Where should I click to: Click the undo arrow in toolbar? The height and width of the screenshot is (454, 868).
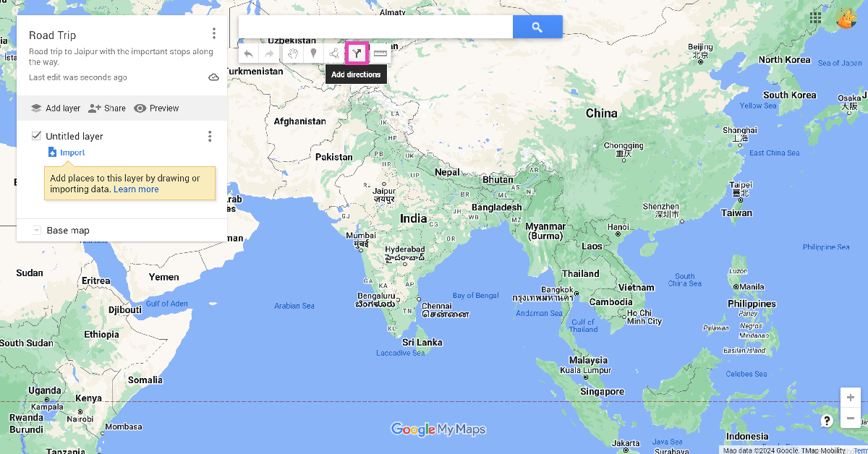249,53
